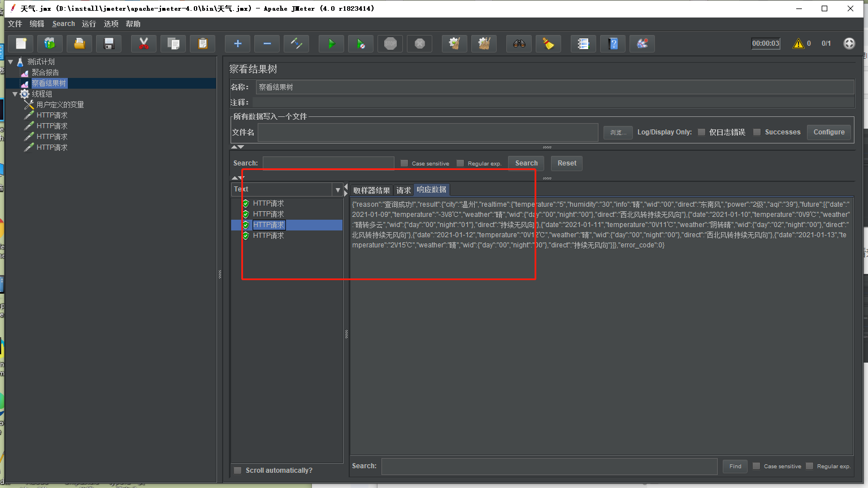Click the Find button

tap(735, 467)
